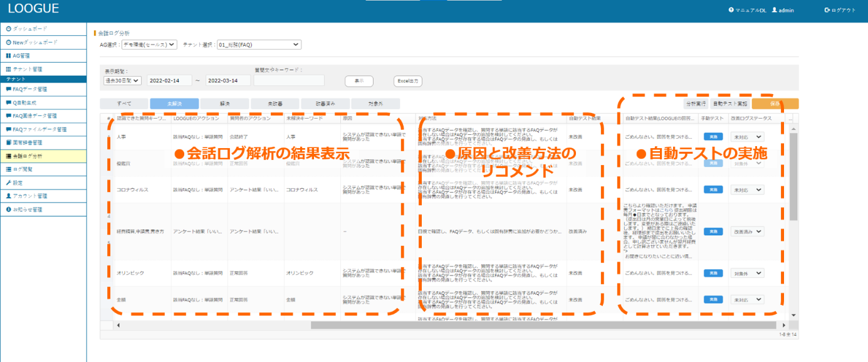Image resolution: width=868 pixels, height=362 pixels.
Task: Select the 改善済み filter tab
Action: coord(325,104)
